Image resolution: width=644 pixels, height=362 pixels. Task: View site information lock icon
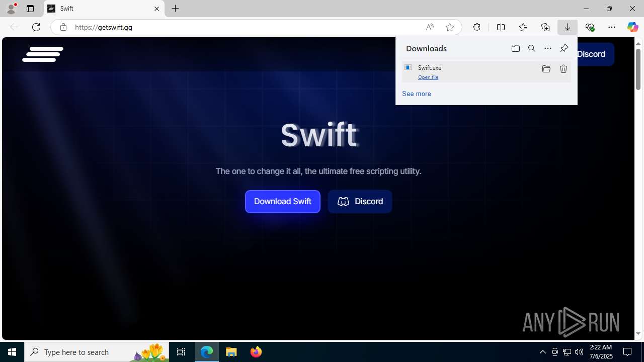[x=63, y=27]
